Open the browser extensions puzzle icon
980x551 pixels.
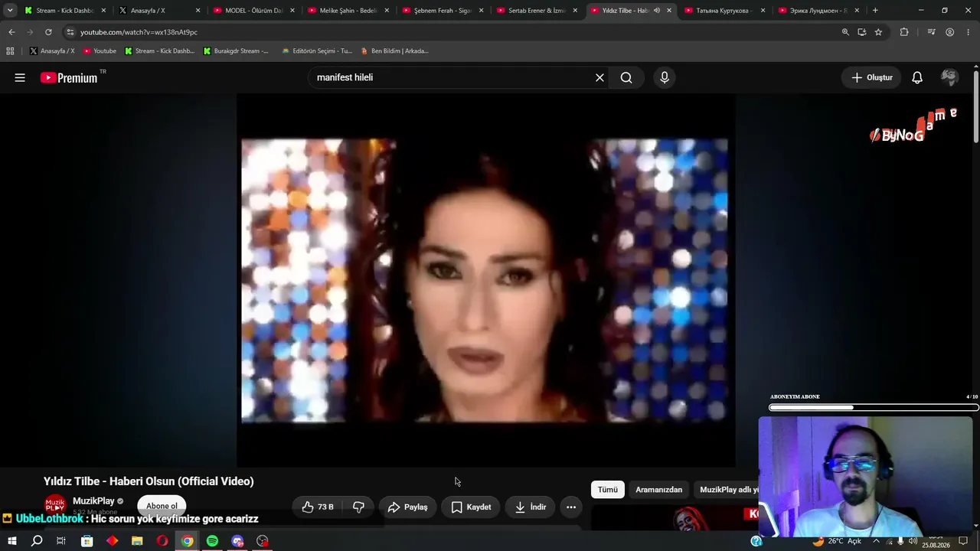tap(904, 32)
